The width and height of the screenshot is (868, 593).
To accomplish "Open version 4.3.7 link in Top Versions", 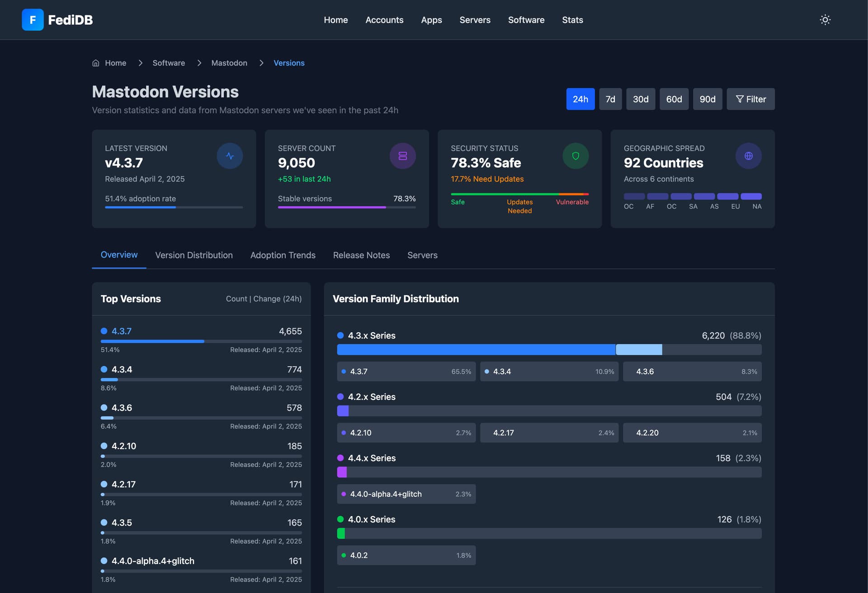I will (122, 331).
